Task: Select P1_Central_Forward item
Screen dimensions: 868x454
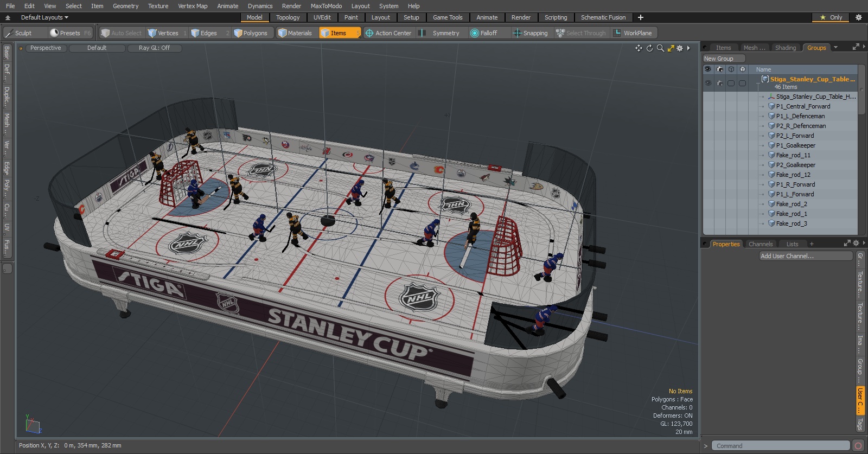Action: coord(803,106)
